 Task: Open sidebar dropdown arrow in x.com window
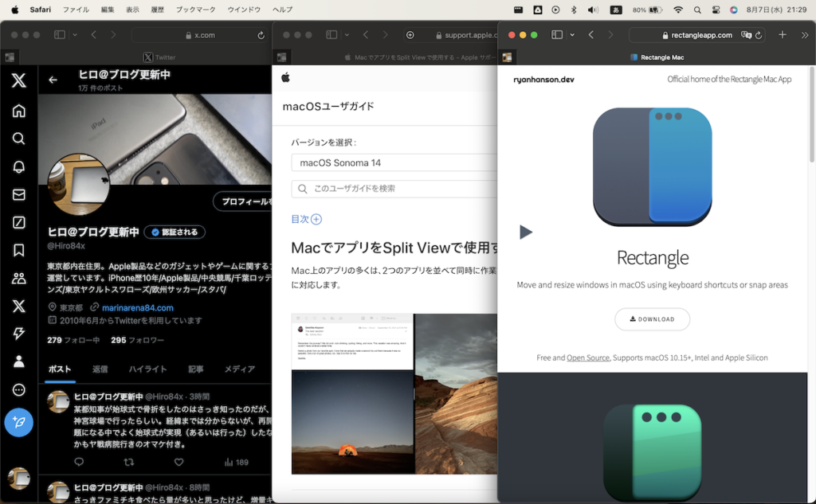75,35
